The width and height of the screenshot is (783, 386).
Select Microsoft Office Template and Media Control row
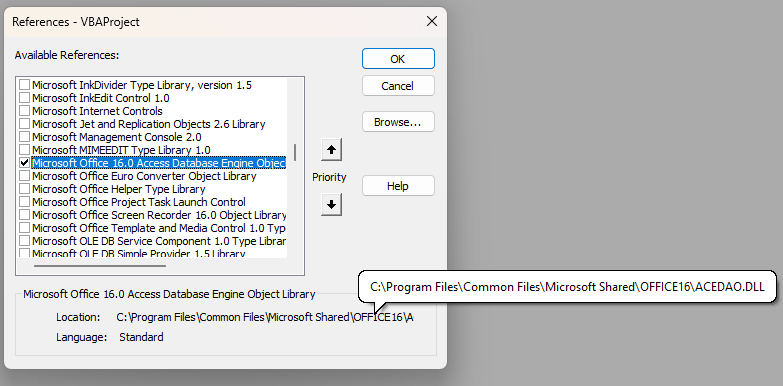159,228
